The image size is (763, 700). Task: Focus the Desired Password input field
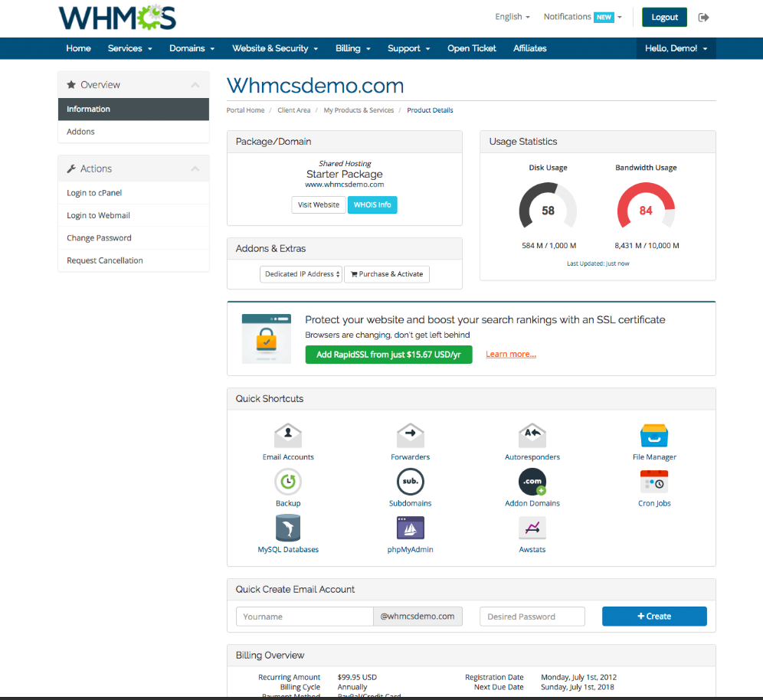point(532,617)
